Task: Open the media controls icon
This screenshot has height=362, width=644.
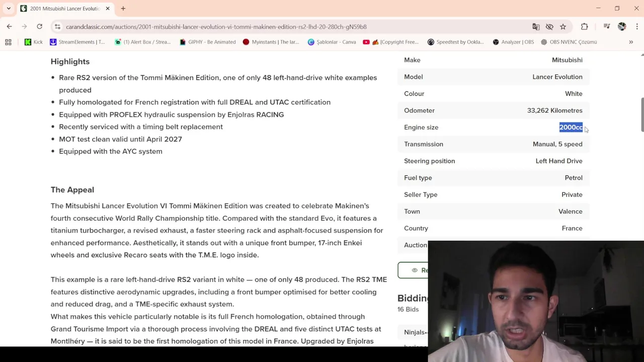Action: (607, 27)
